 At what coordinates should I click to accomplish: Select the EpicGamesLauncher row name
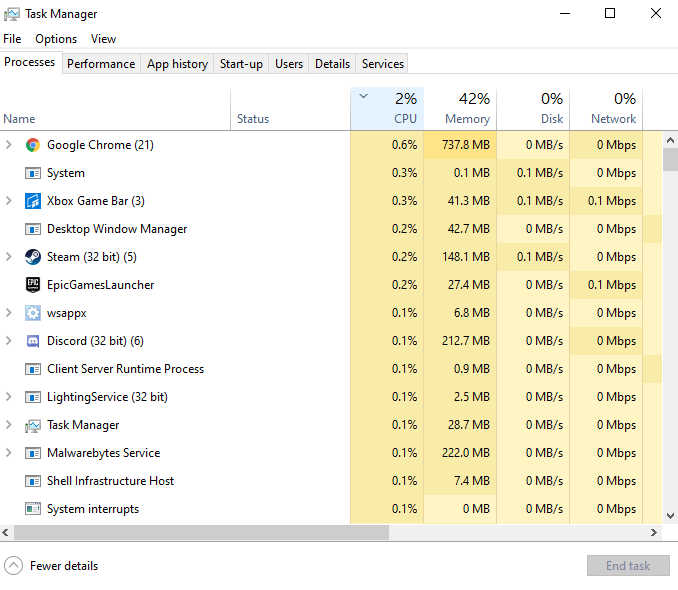point(100,285)
